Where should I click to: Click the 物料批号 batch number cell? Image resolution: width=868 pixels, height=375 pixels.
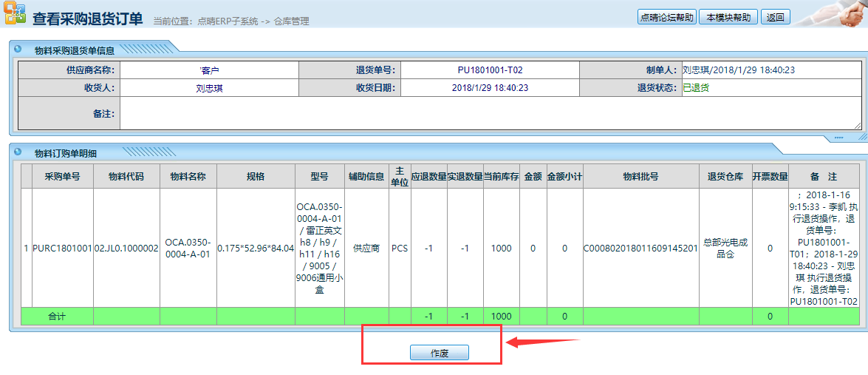[640, 249]
